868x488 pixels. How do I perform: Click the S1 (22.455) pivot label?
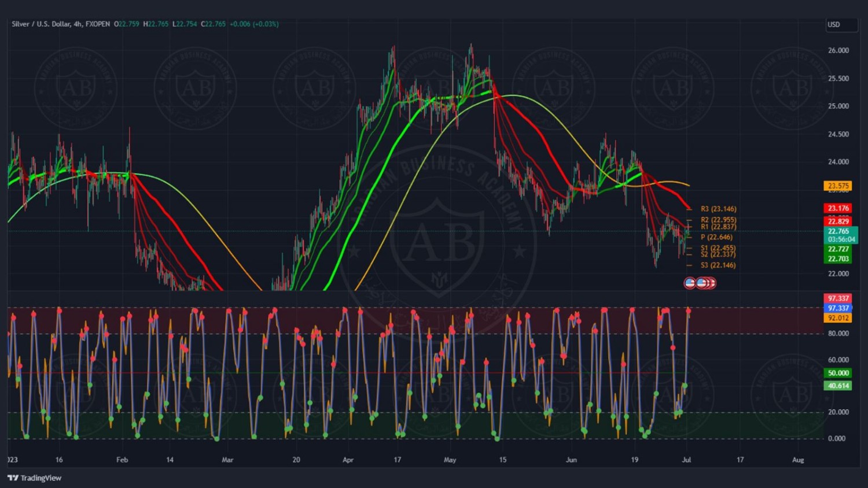tap(719, 248)
